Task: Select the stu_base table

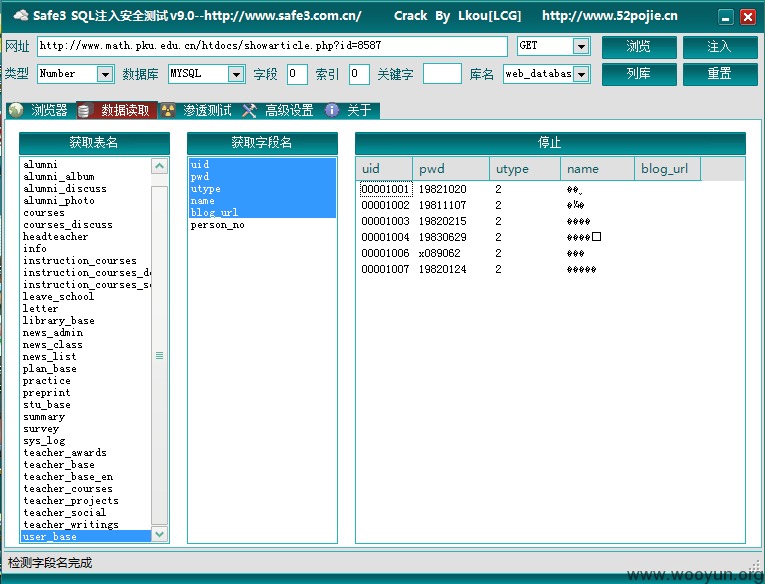Action: pyautogui.click(x=86, y=404)
